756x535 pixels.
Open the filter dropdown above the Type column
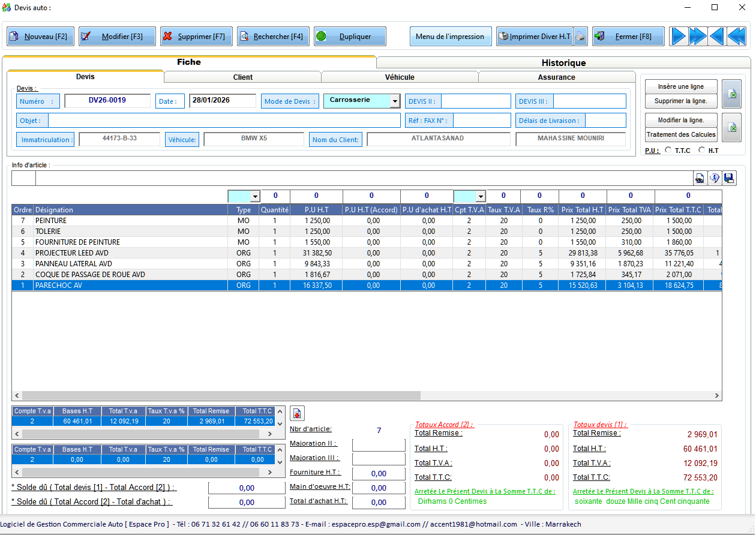[255, 197]
